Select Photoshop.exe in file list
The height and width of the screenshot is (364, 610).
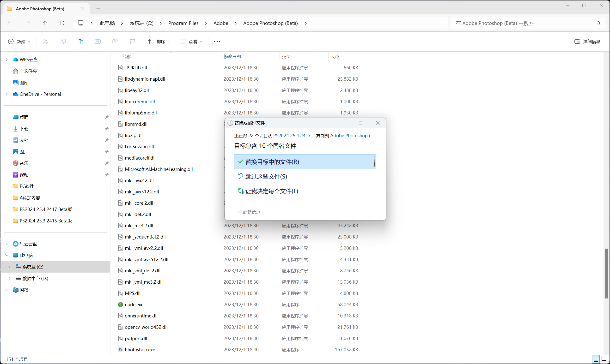tap(140, 350)
